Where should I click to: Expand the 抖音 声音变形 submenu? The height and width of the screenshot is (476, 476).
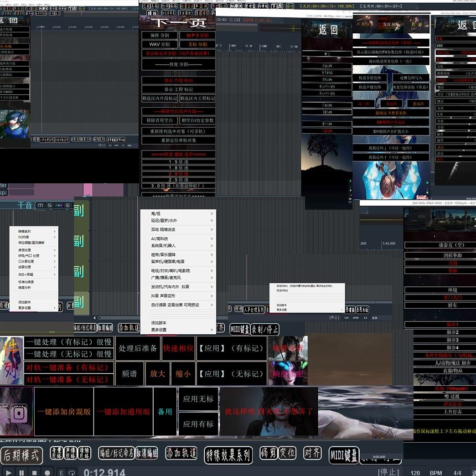[179, 296]
